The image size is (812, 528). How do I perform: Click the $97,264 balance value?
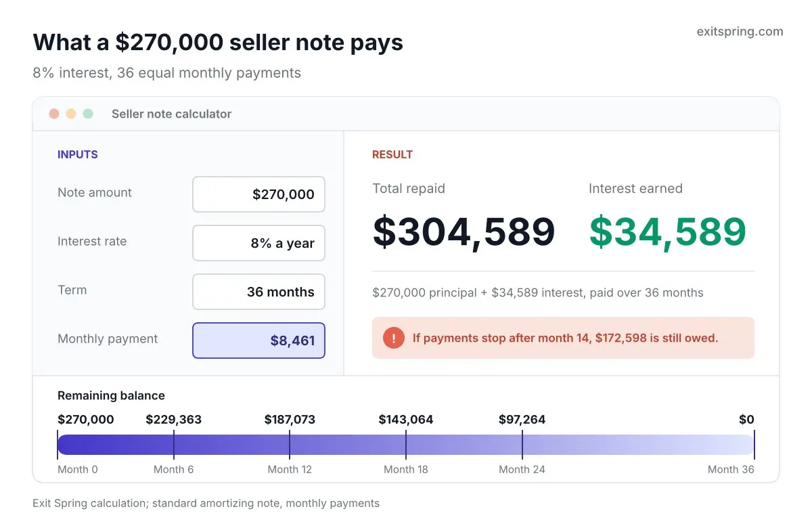(x=522, y=420)
